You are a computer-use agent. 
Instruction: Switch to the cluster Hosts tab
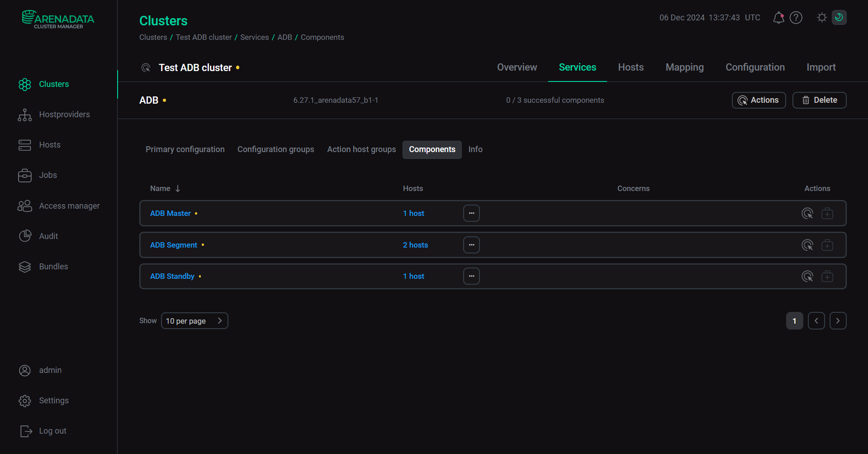point(631,67)
